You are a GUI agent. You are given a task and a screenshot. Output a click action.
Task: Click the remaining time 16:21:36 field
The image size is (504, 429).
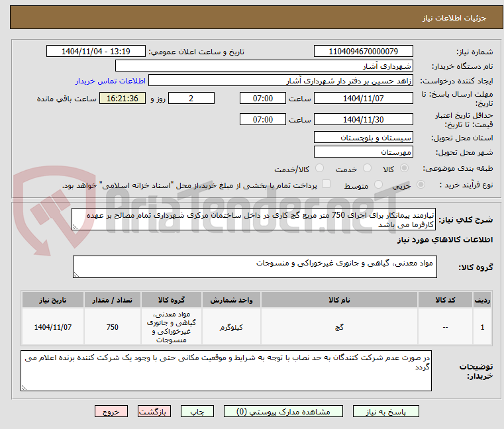[123, 99]
